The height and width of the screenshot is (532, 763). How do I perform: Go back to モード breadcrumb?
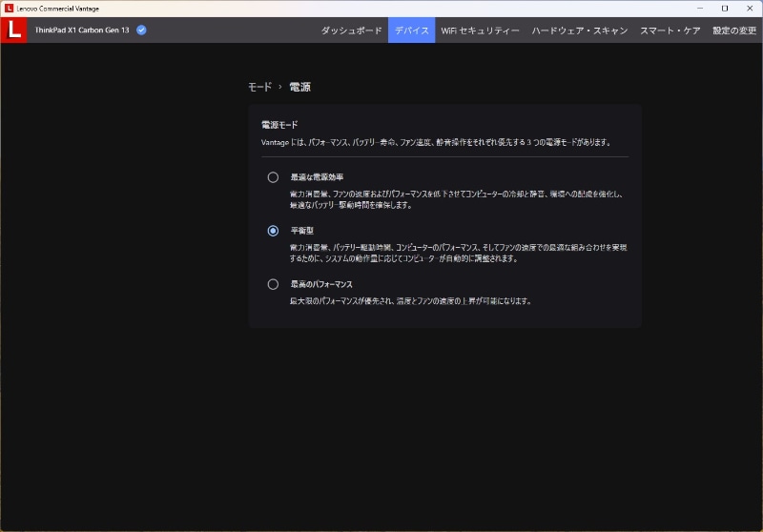click(259, 87)
